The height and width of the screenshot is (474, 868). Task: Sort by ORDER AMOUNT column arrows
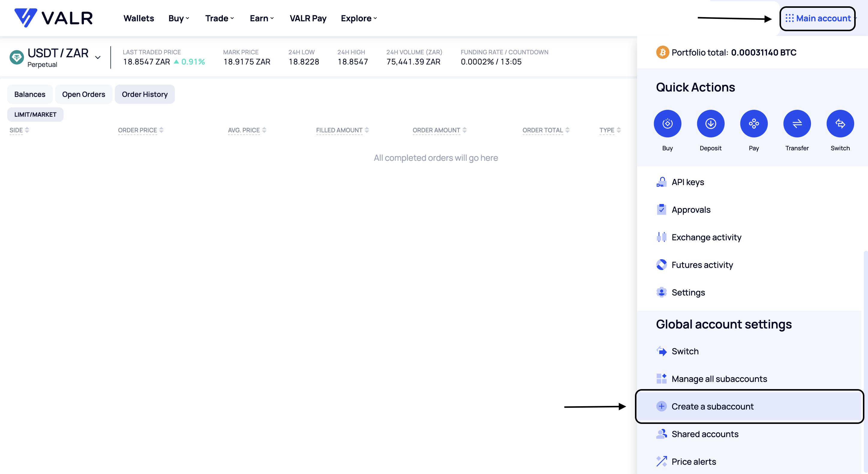click(465, 130)
